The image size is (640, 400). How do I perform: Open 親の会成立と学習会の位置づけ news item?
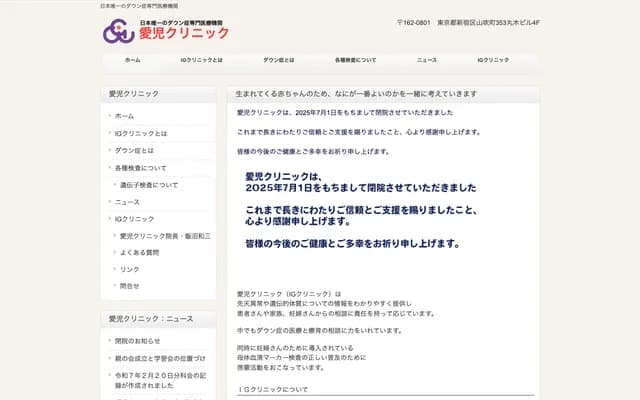160,358
